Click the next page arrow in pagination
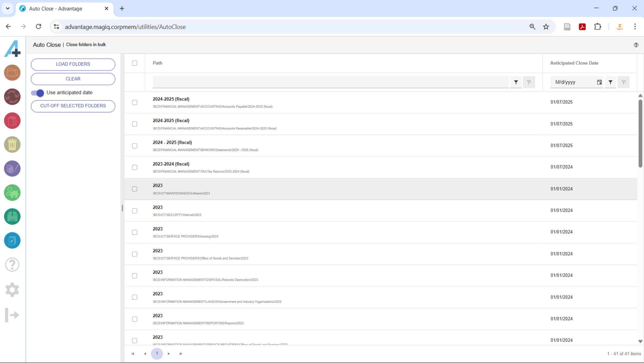The width and height of the screenshot is (644, 363). [x=169, y=353]
